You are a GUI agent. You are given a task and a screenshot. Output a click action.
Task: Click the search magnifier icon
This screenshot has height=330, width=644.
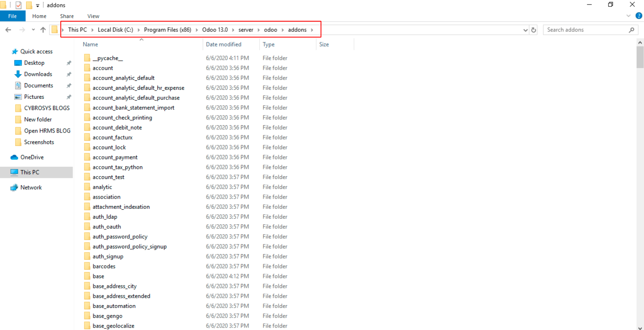click(631, 30)
